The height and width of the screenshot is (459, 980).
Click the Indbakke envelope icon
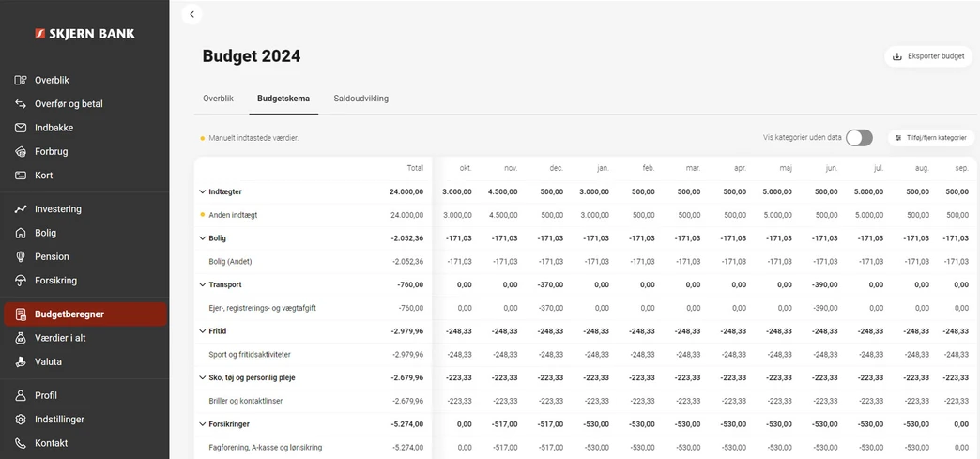21,128
